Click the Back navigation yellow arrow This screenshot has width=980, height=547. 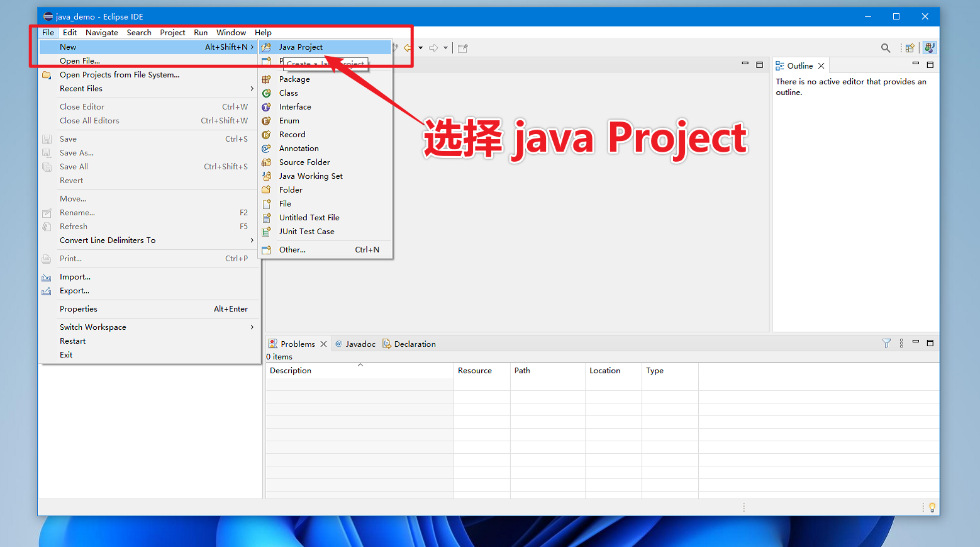coord(408,48)
